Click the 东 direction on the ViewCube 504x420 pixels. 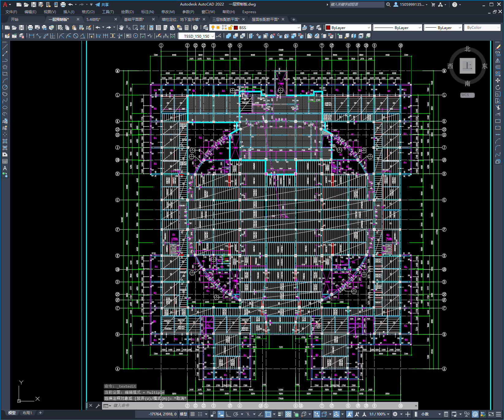click(x=484, y=66)
